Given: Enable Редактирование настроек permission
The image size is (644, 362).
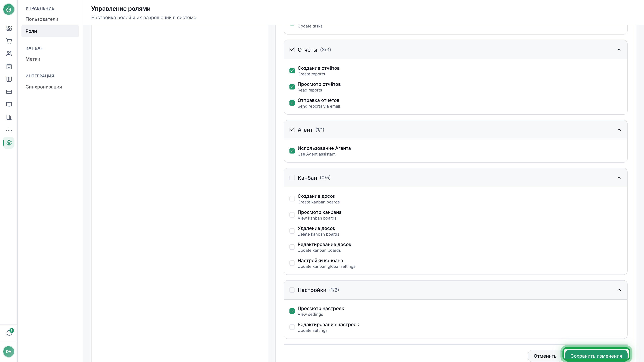Looking at the screenshot, I should (x=292, y=327).
